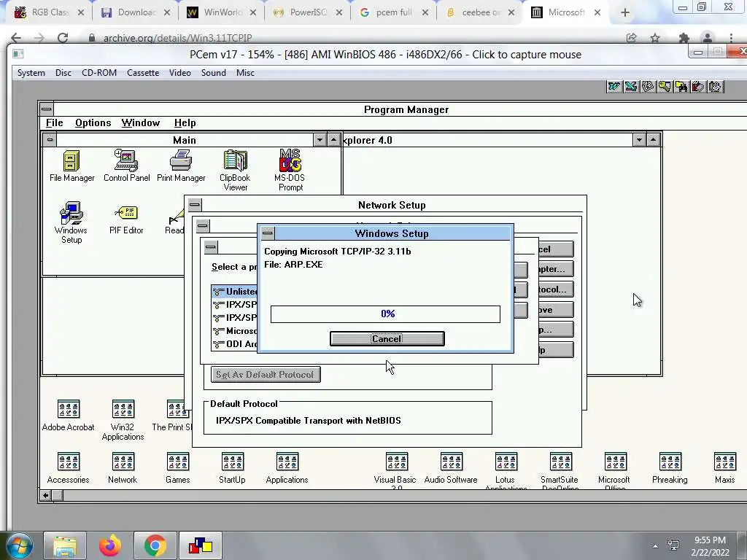
Task: Click the 0% copy progress bar
Action: pos(385,314)
